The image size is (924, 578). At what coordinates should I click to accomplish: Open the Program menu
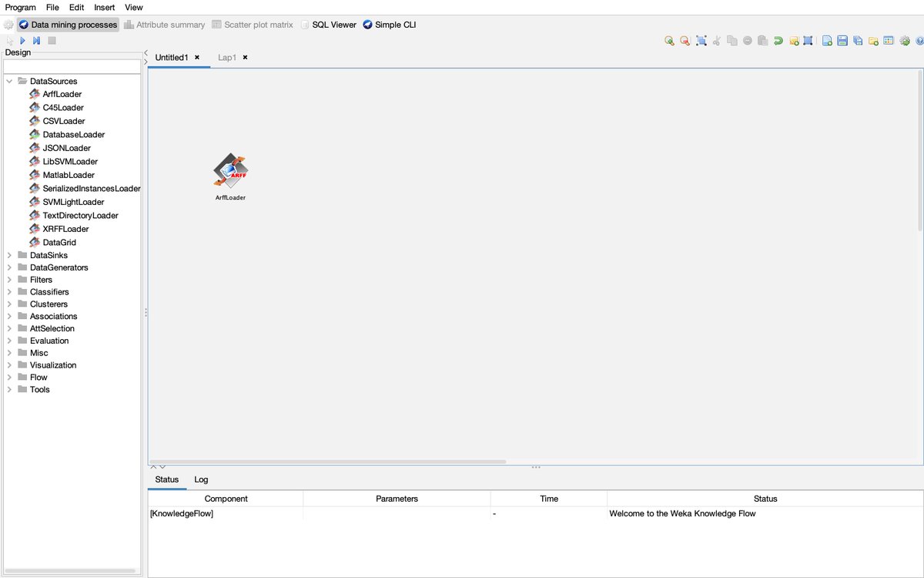click(x=21, y=7)
